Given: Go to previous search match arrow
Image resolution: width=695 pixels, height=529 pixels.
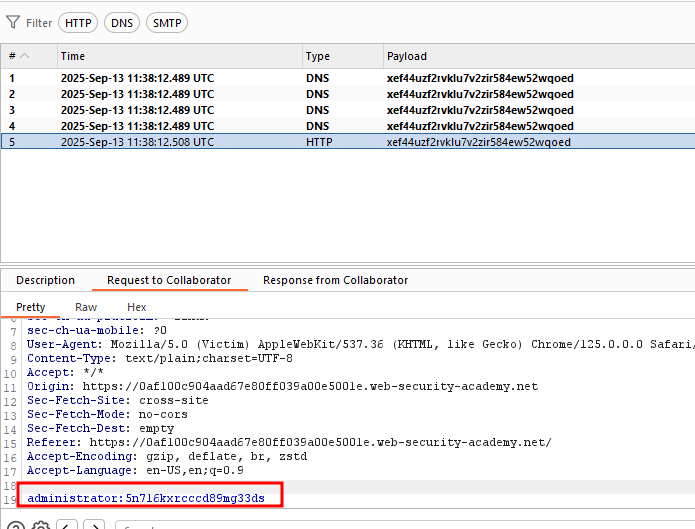Looking at the screenshot, I should point(67,525).
